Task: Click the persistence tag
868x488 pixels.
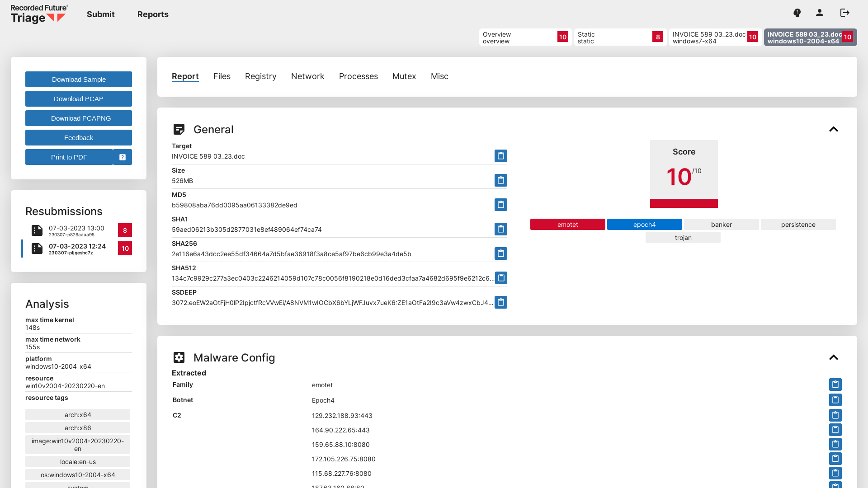Action: tap(798, 225)
